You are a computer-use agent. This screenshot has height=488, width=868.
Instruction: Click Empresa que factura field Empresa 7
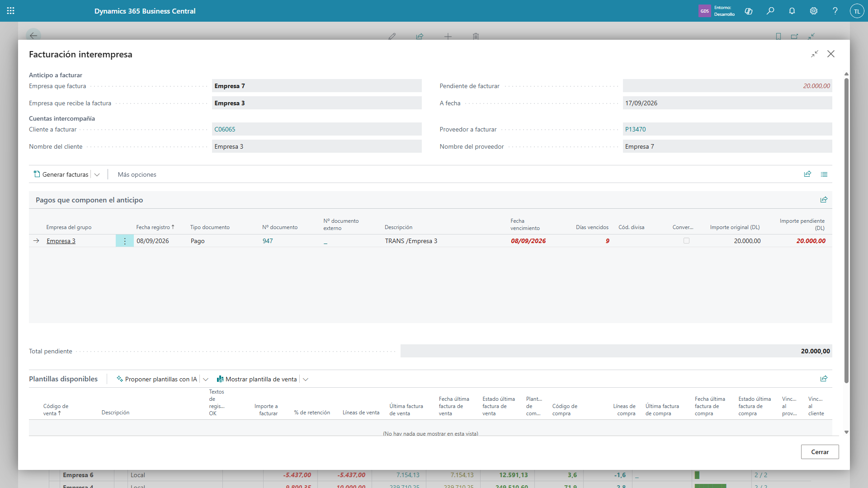pyautogui.click(x=316, y=86)
